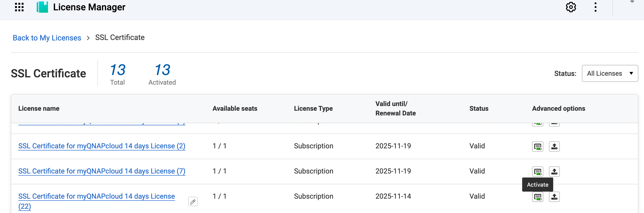Open the app launcher grid icon
This screenshot has height=213, width=644.
pyautogui.click(x=19, y=7)
